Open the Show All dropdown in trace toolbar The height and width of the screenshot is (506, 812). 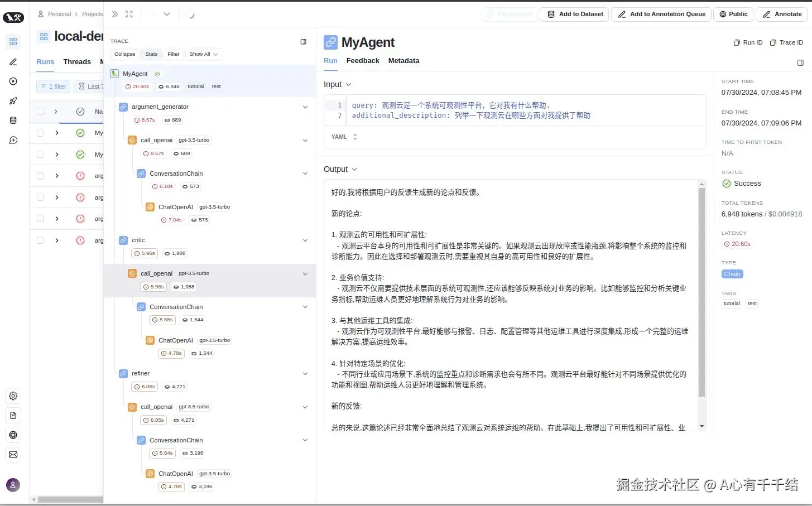203,54
